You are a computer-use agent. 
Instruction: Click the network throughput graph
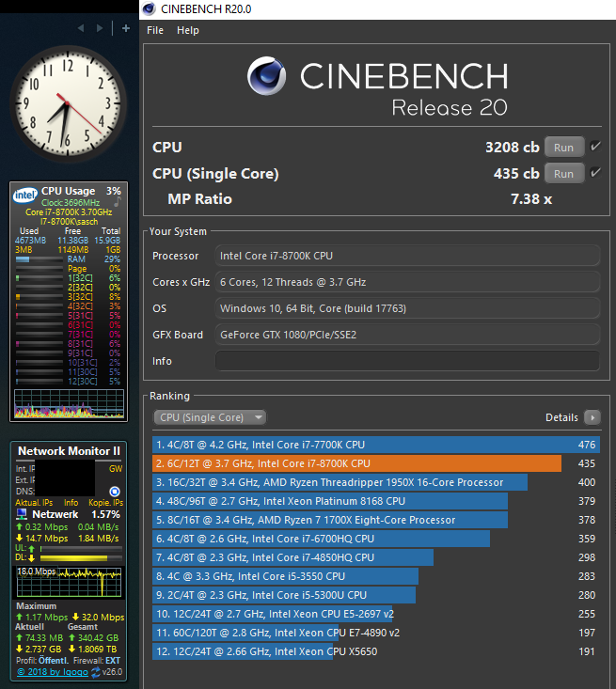69,582
